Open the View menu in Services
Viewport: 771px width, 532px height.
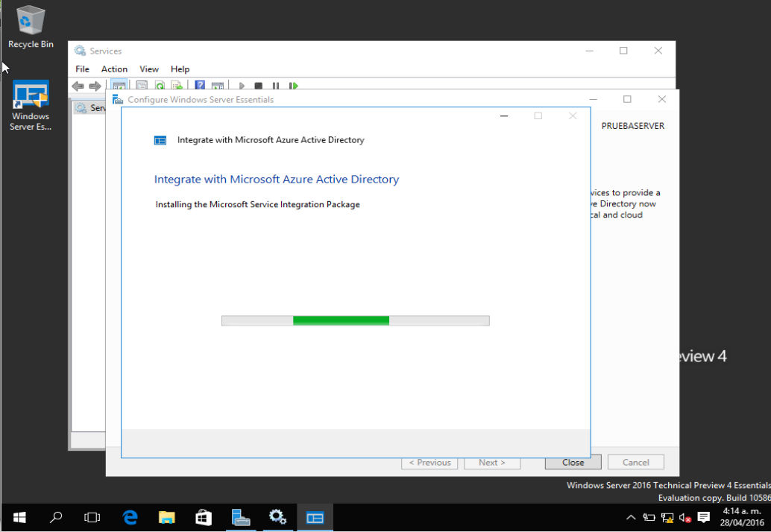(x=148, y=69)
